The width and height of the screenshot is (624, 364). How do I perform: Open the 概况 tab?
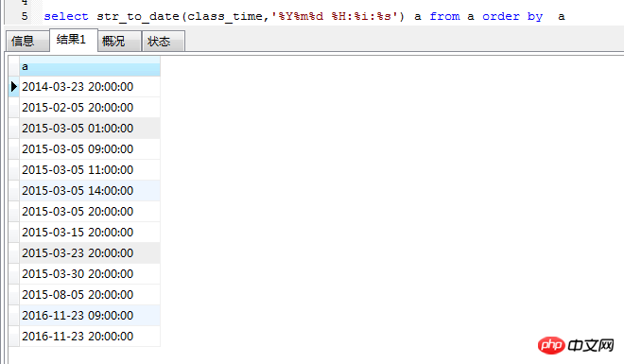[119, 41]
